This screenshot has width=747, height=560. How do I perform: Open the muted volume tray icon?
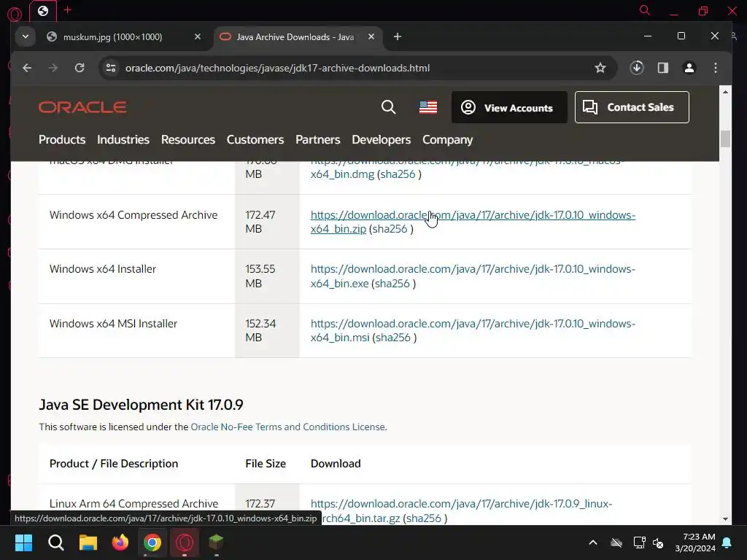click(x=659, y=542)
